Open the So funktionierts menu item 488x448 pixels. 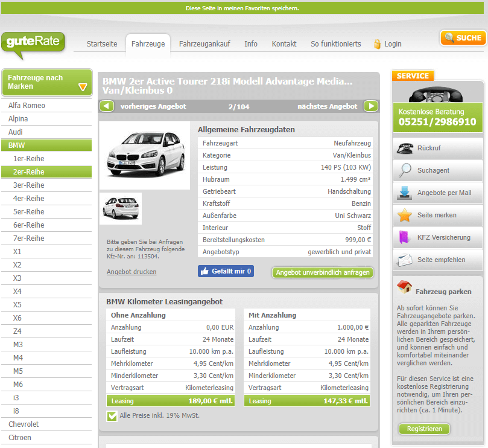[336, 44]
